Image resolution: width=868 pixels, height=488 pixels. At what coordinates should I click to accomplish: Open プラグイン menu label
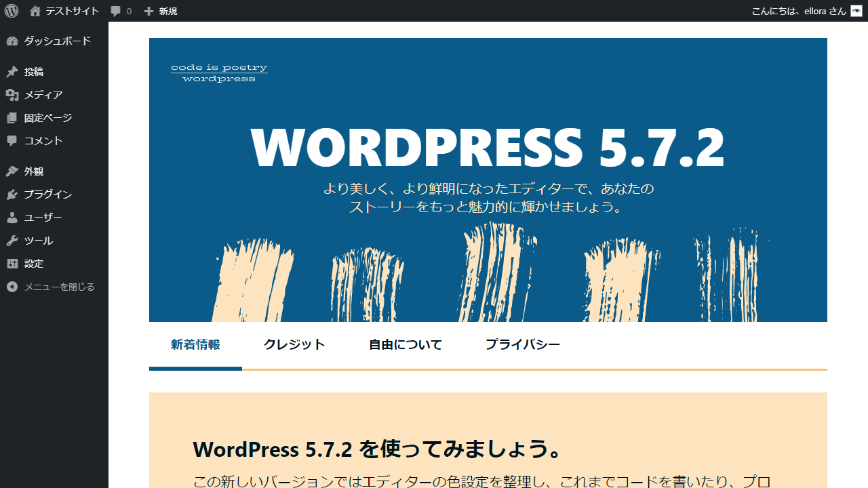48,195
